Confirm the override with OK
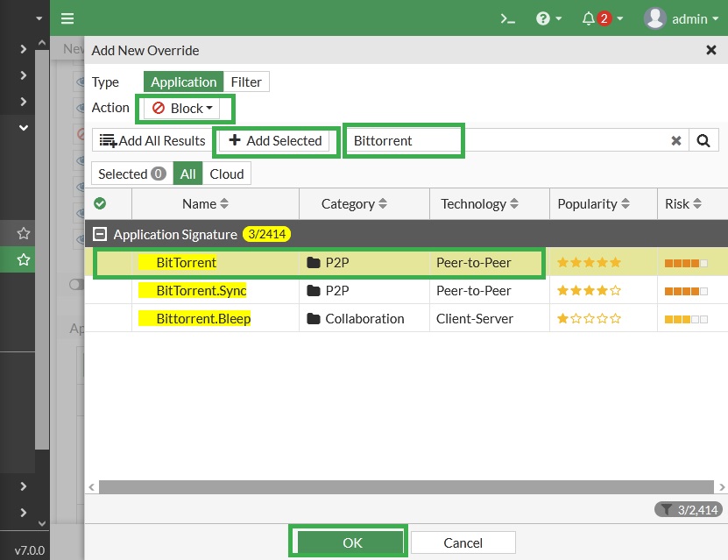This screenshot has width=728, height=560. point(350,542)
